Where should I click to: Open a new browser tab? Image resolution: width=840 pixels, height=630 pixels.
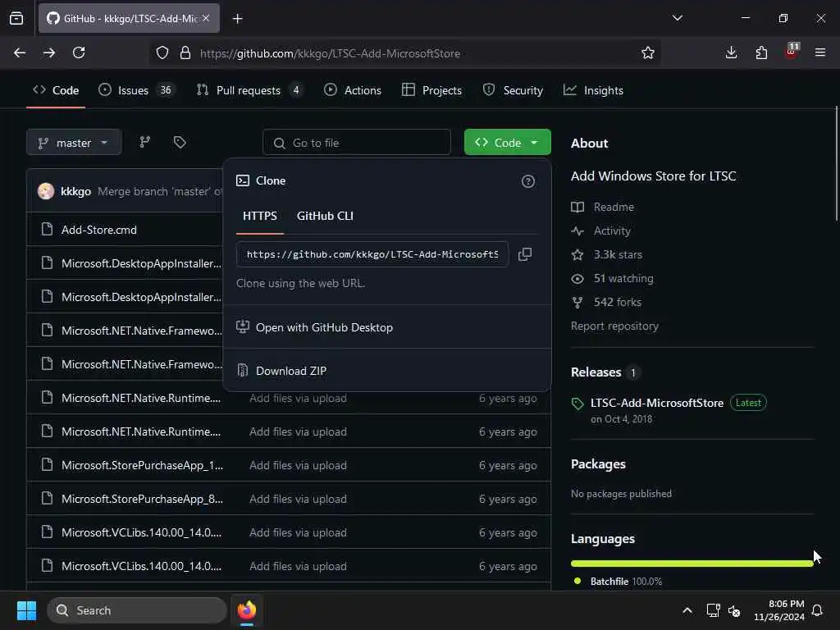pos(237,19)
